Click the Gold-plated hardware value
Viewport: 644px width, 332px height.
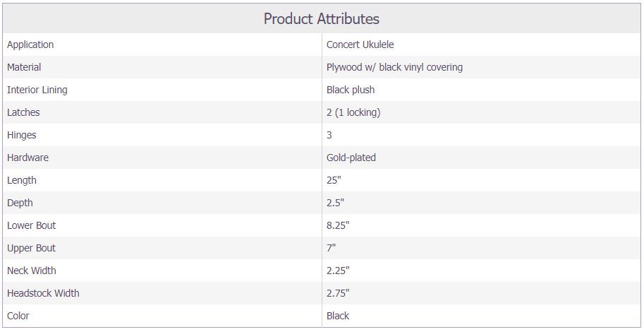click(351, 158)
